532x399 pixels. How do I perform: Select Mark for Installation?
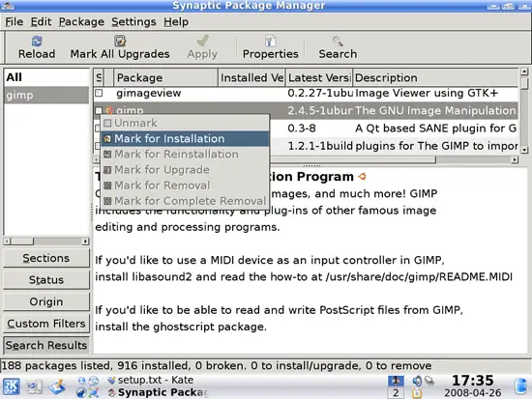(x=186, y=139)
